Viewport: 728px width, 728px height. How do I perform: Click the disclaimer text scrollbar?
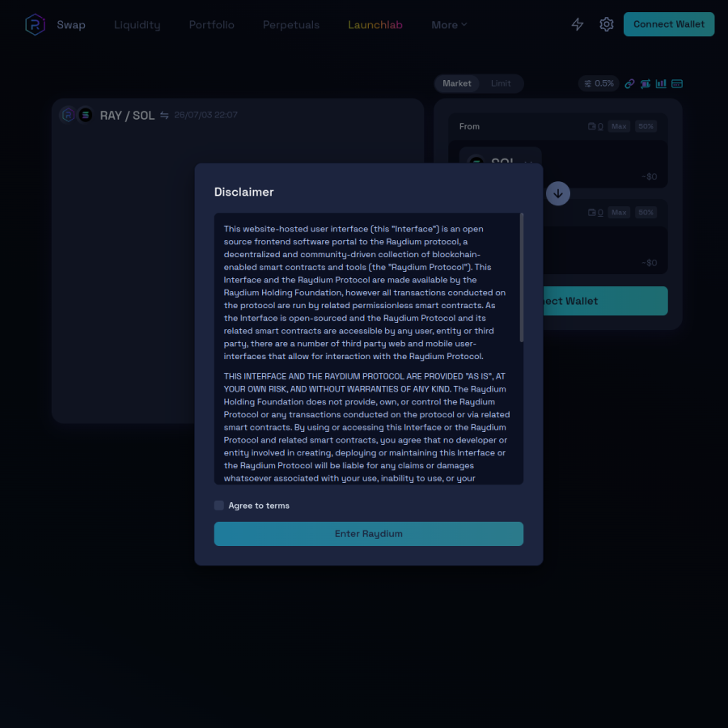[x=522, y=277]
